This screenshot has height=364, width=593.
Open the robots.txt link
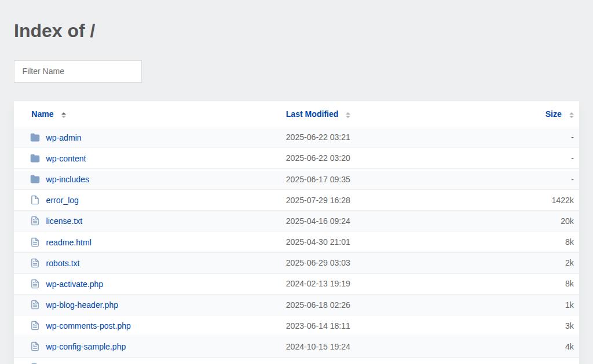[x=63, y=263]
